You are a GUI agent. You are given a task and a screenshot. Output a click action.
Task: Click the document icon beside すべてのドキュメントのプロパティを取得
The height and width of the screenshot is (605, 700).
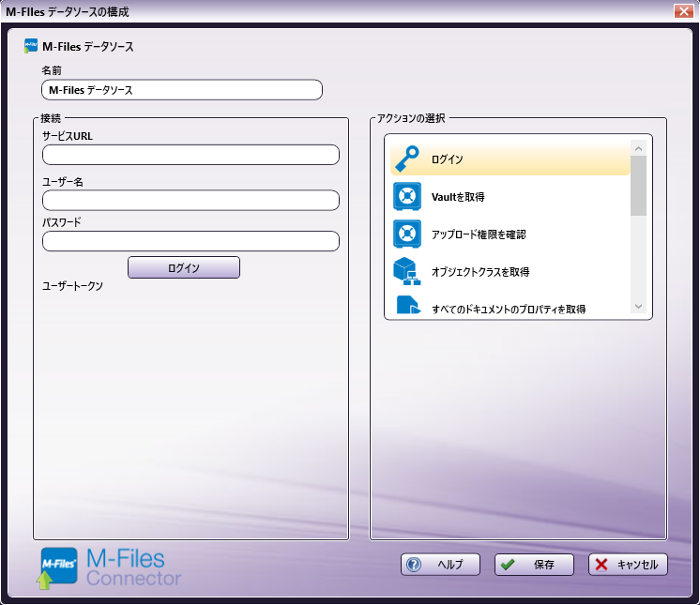pyautogui.click(x=408, y=305)
